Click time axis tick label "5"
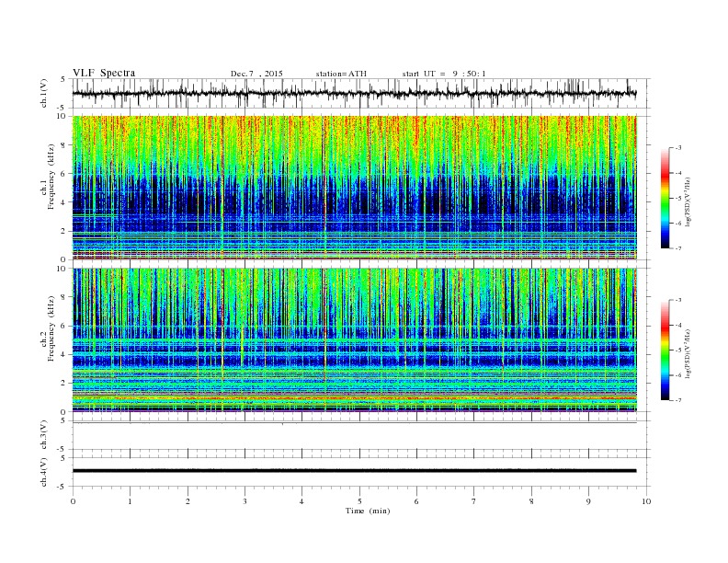Viewport: 728px width, 563px height. click(x=359, y=501)
